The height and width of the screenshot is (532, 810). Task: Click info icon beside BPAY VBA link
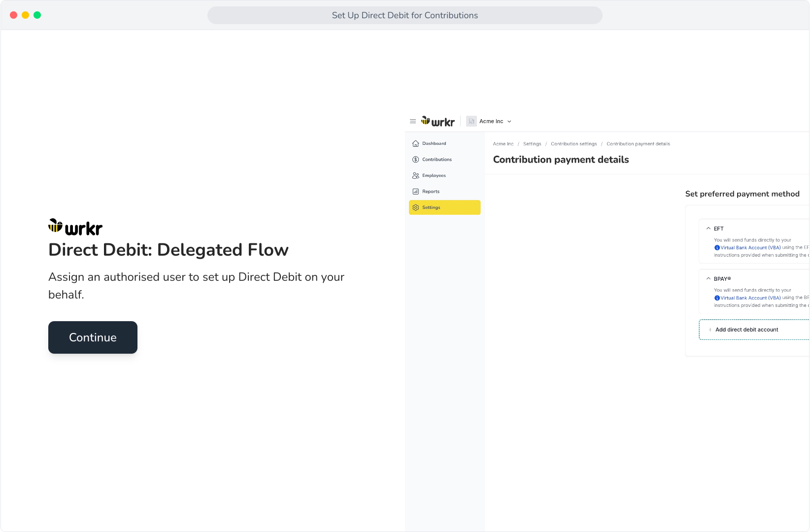pos(717,298)
